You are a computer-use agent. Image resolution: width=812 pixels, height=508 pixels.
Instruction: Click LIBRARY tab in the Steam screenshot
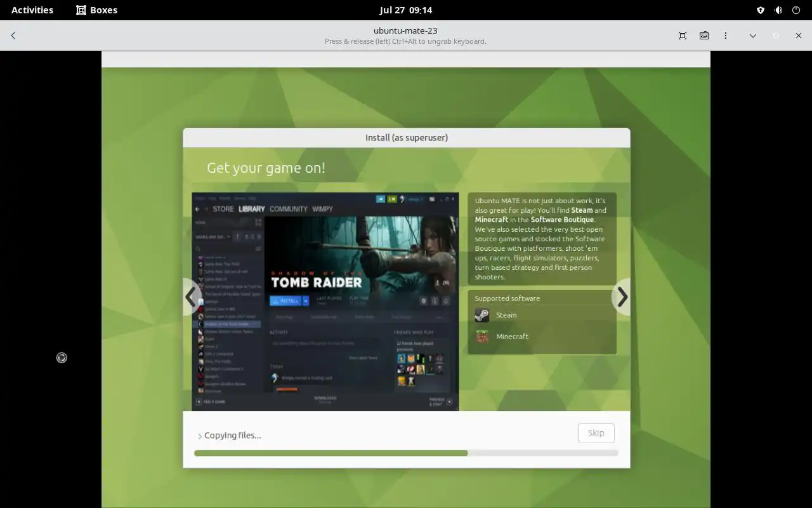(x=252, y=209)
